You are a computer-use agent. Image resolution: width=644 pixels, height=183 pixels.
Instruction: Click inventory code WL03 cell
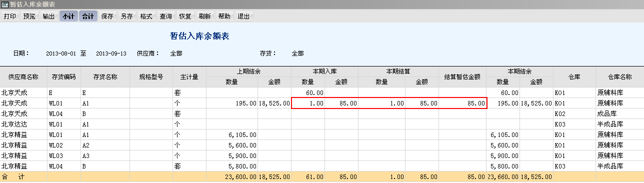[x=64, y=155]
